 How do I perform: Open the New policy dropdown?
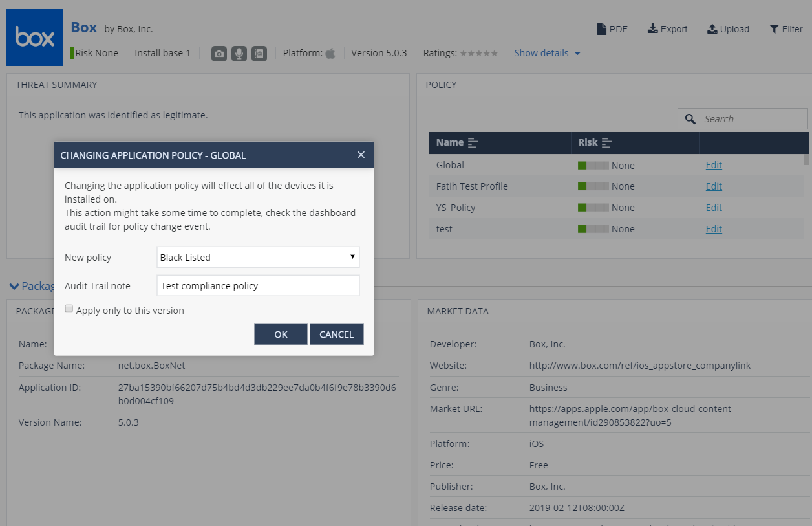pos(258,257)
